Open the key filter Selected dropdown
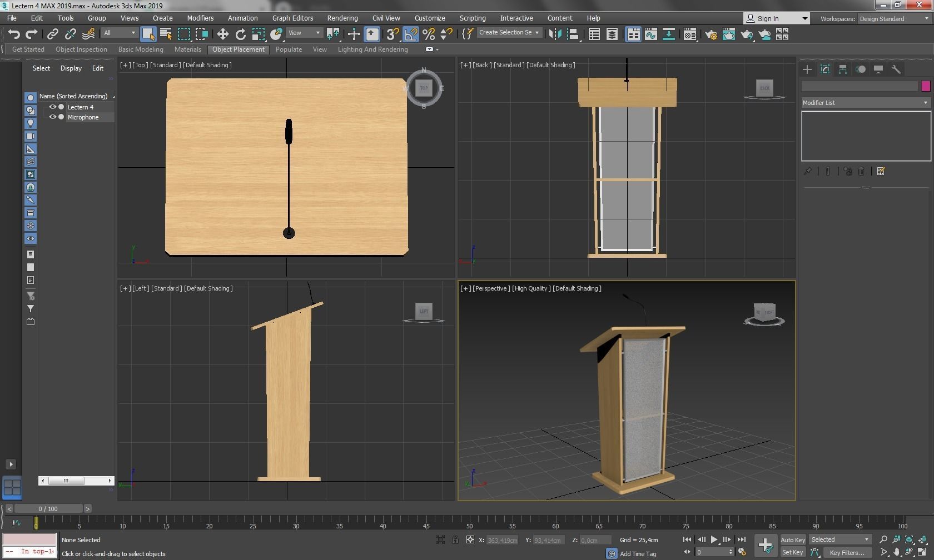 click(840, 539)
